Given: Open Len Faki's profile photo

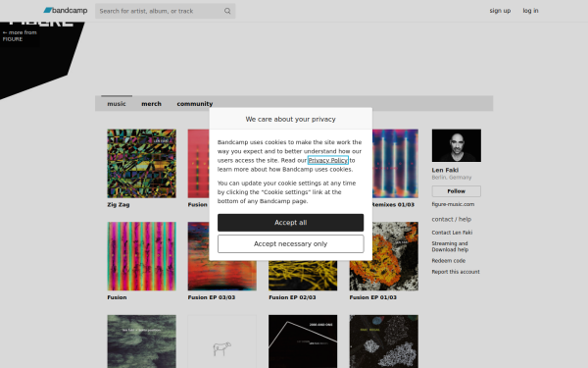Looking at the screenshot, I should point(457,145).
